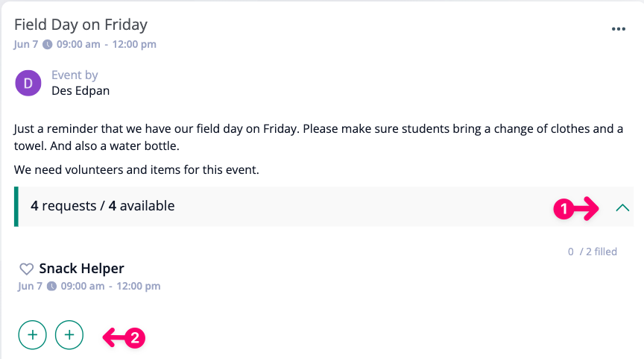This screenshot has height=359, width=644.
Task: Click 09:00 am - 12:00 pm under Snack Helper
Action: pos(110,286)
